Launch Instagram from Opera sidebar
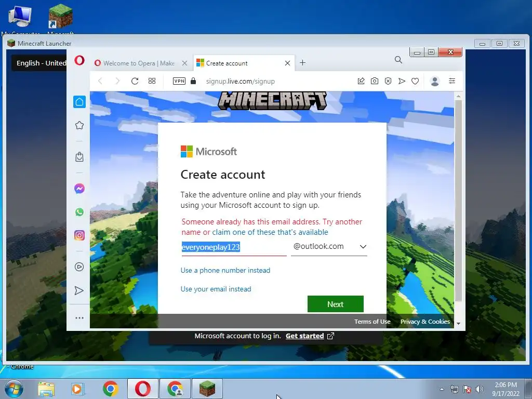The width and height of the screenshot is (532, 399). click(x=79, y=235)
